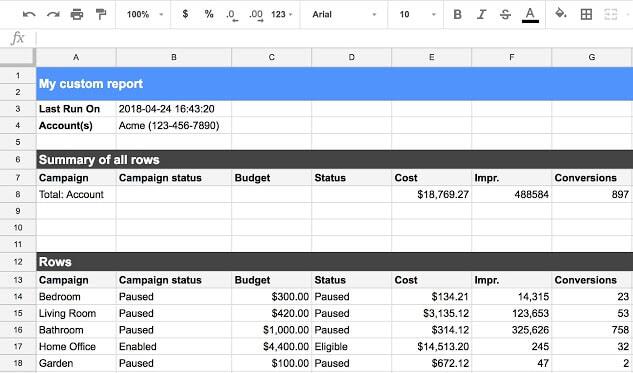
Task: Click the 'Living Room' campaign cell
Action: (76, 313)
